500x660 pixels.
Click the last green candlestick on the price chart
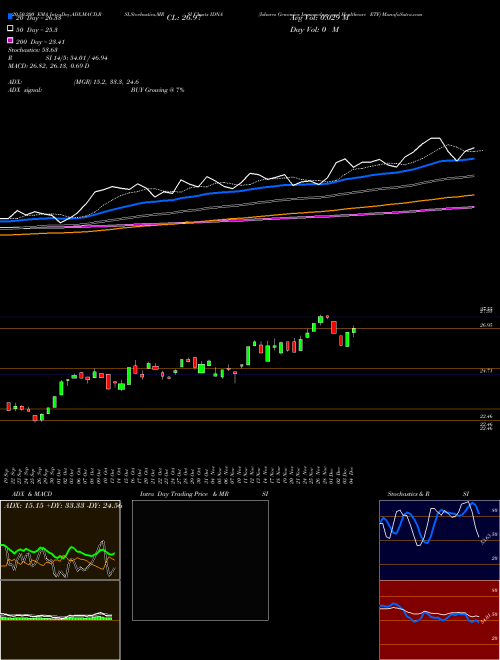354,330
